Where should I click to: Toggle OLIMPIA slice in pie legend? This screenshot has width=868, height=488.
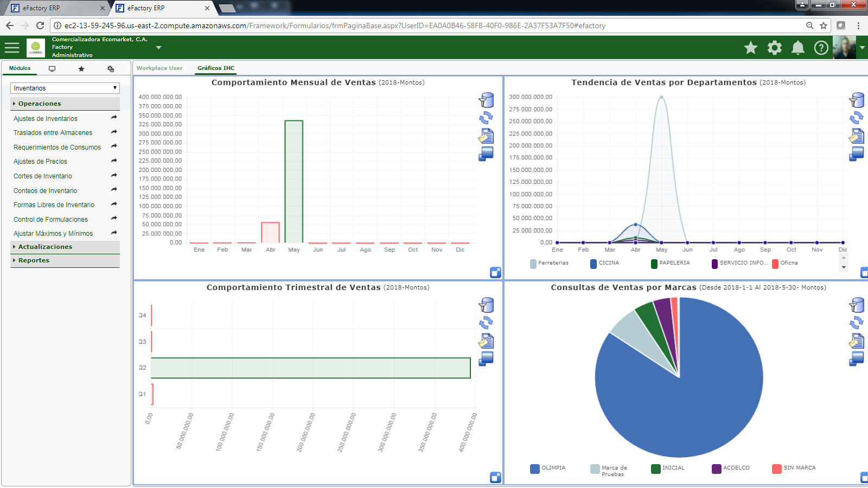coord(548,468)
